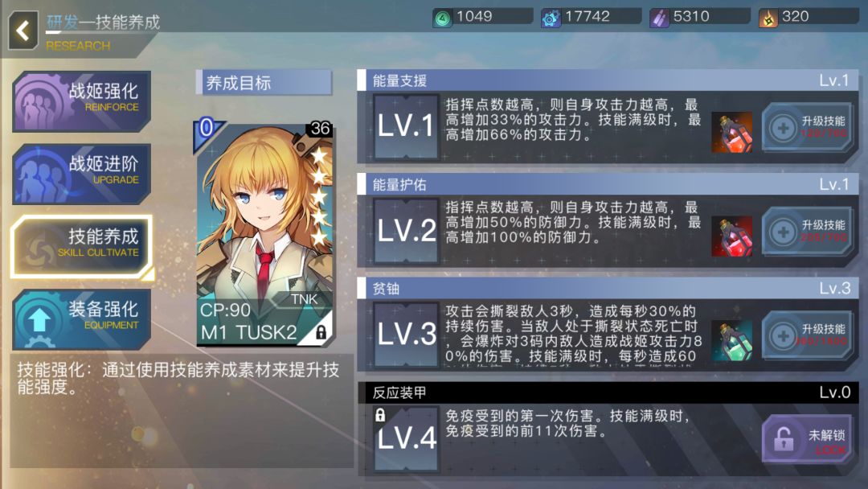Upgrade the 能量护佑 skill
This screenshot has width=868, height=489.
[x=808, y=232]
